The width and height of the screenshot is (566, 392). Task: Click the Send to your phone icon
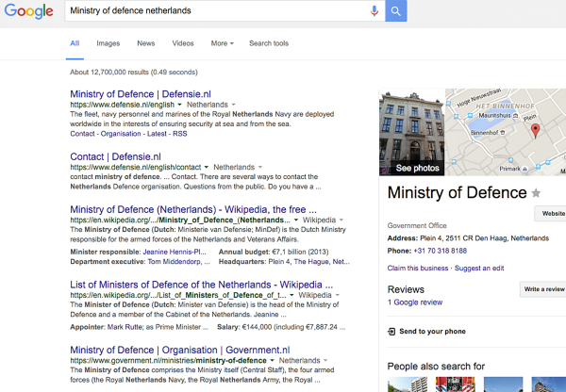391,332
